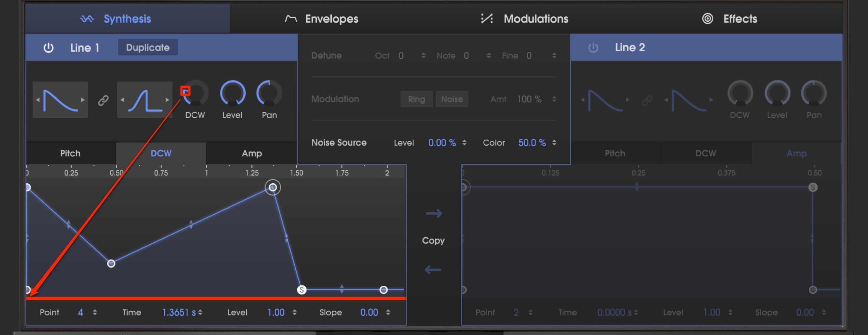This screenshot has height=335, width=868.
Task: Click Line 2 second waveform display
Action: click(x=689, y=100)
